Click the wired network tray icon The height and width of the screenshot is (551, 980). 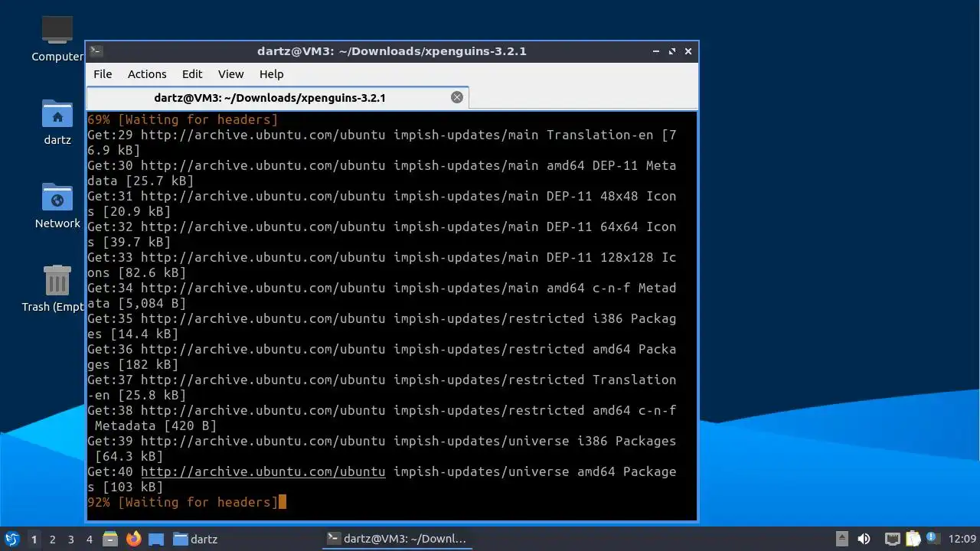coord(892,539)
